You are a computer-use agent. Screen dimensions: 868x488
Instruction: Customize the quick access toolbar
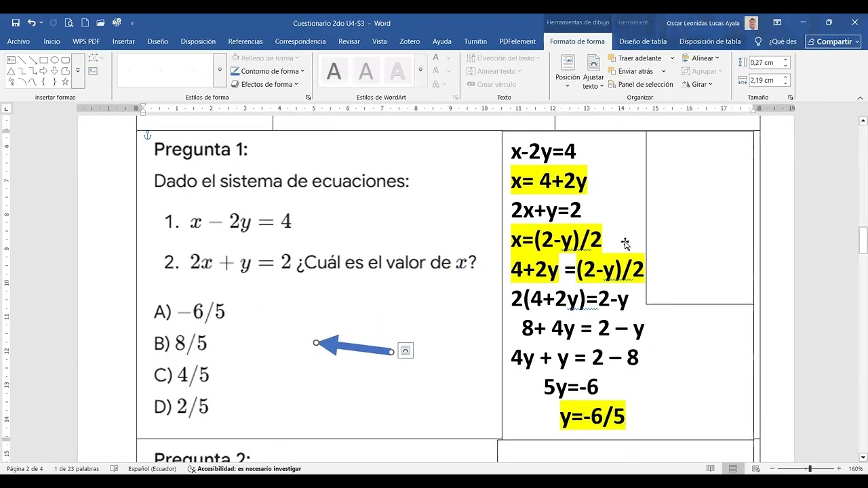coord(132,23)
